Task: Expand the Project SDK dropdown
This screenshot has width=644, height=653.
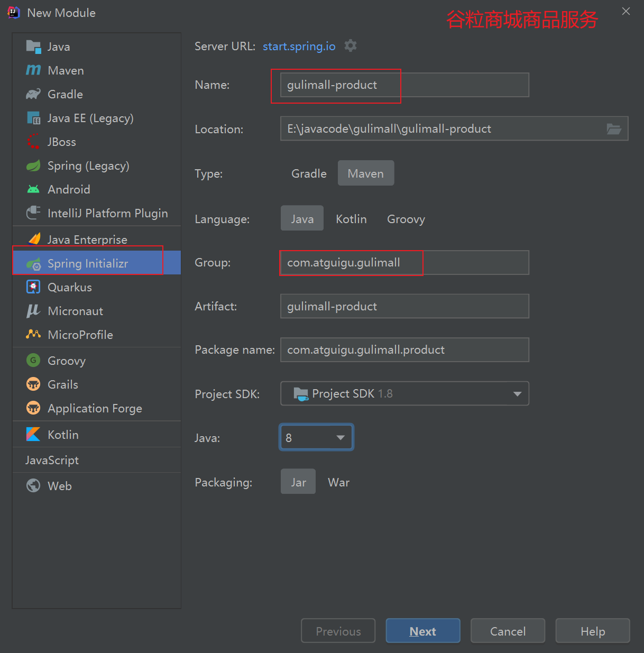Action: click(517, 393)
